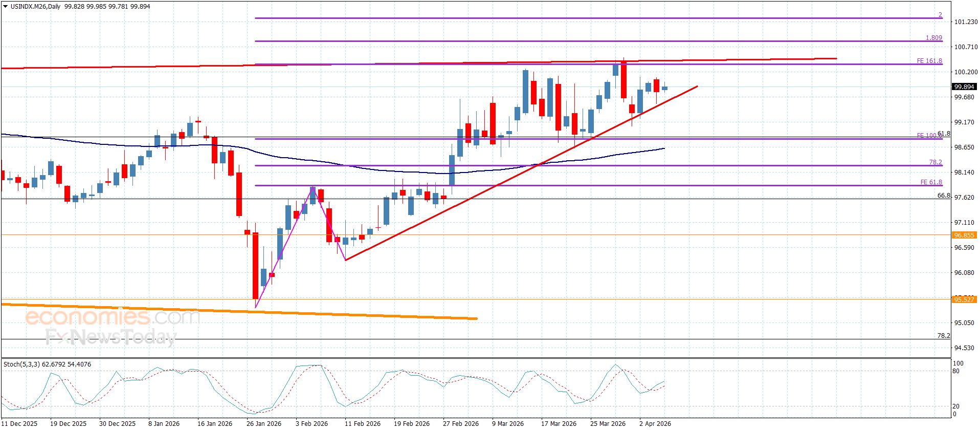
Task: Select the thick orange support line
Action: point(256,311)
